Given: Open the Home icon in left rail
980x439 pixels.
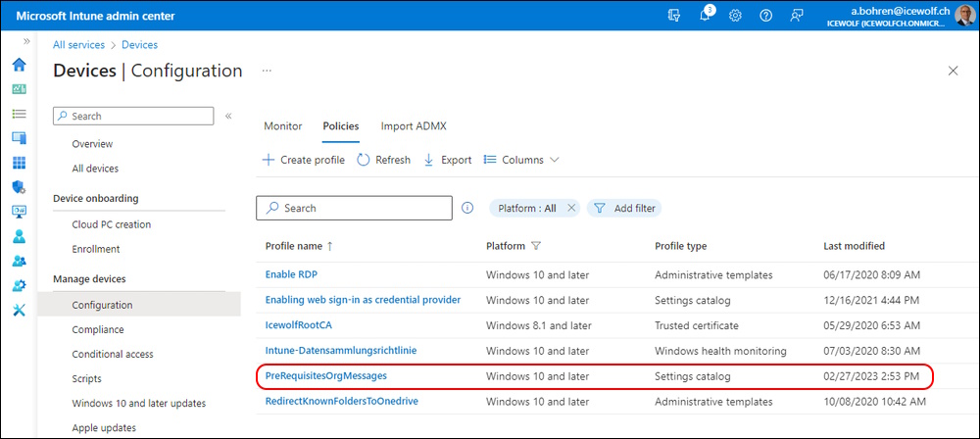Looking at the screenshot, I should tap(20, 65).
